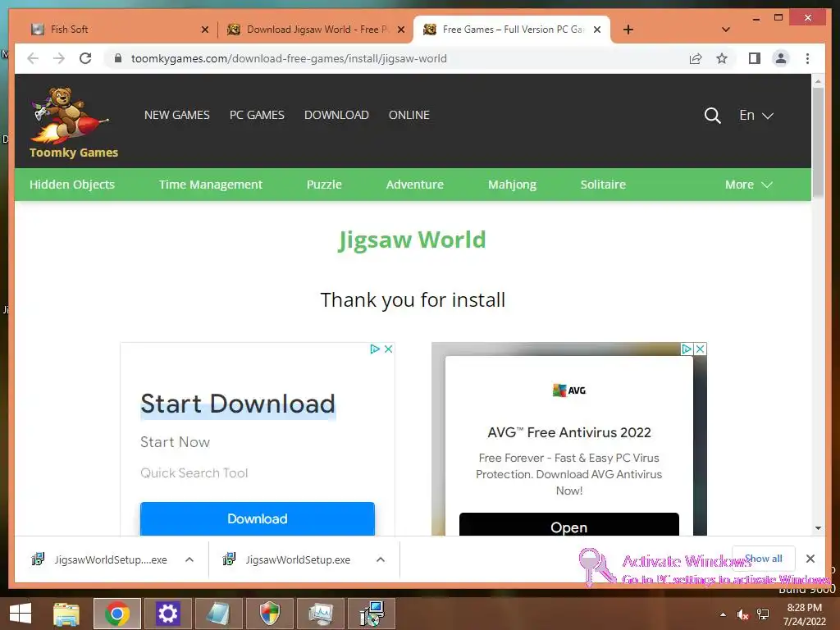Click the Chrome taskbar icon
This screenshot has height=630, width=840.
[x=117, y=614]
